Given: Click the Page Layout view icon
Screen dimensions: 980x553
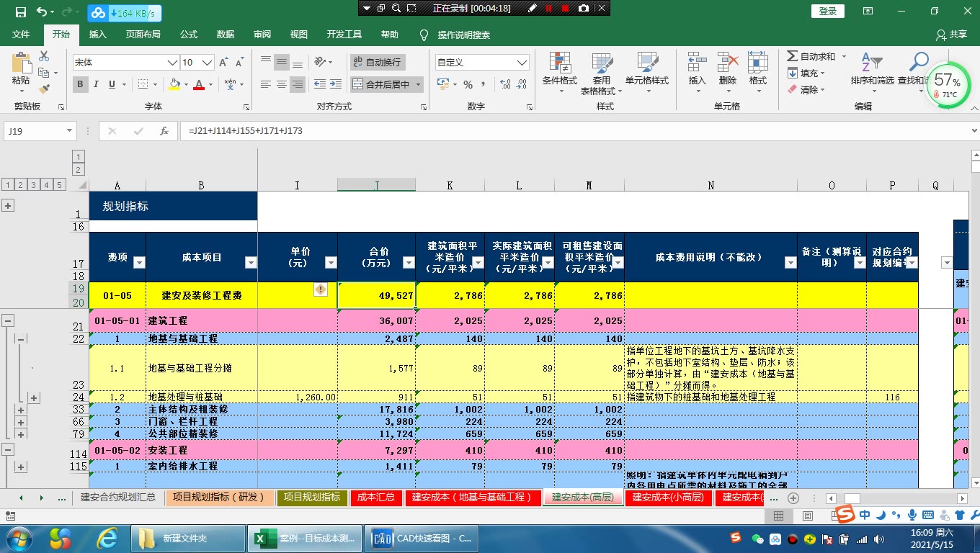Looking at the screenshot, I should pyautogui.click(x=807, y=516).
